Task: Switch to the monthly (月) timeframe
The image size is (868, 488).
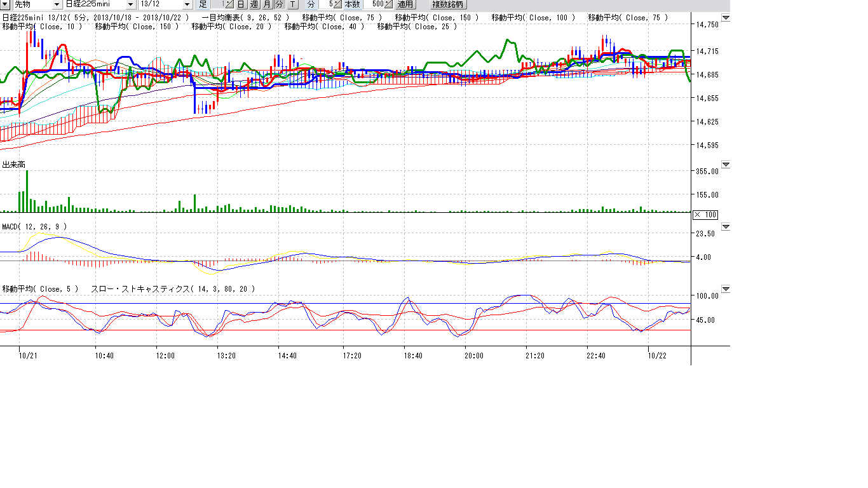Action: click(x=266, y=4)
